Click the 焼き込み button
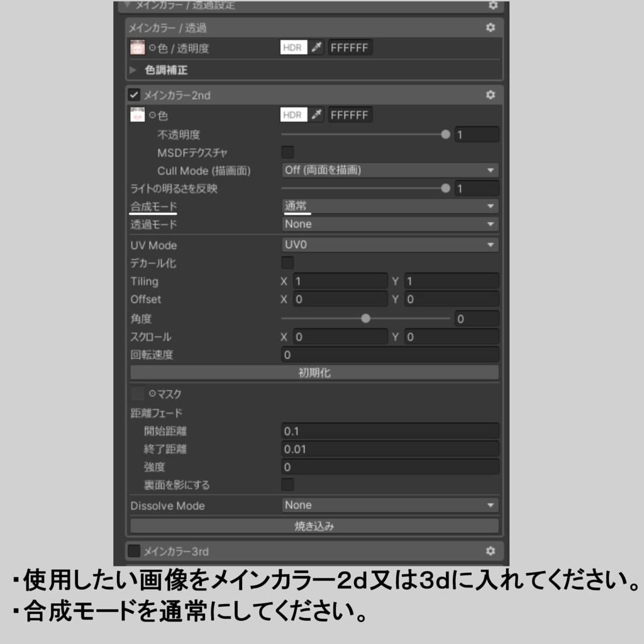644x644 pixels. point(314,526)
